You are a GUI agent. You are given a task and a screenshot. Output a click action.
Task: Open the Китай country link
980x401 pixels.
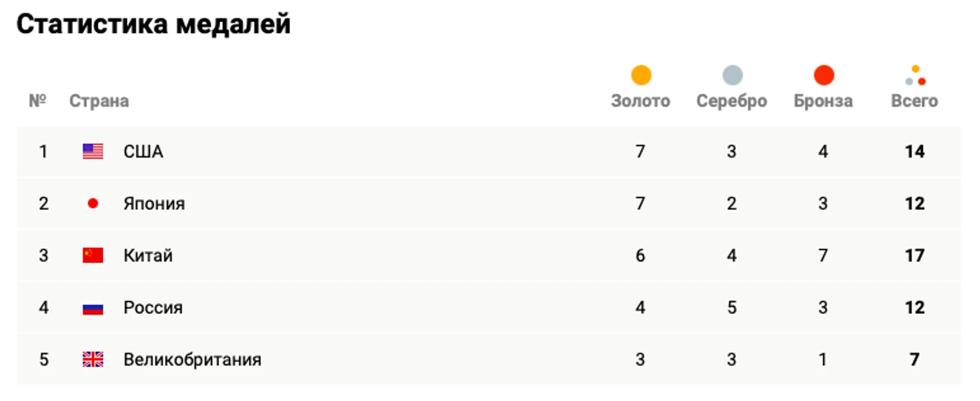click(x=148, y=255)
